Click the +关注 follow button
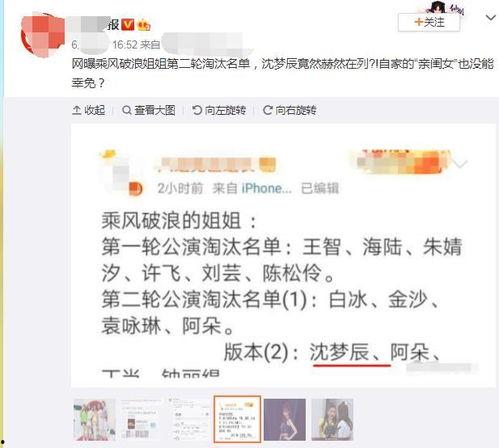 point(429,23)
